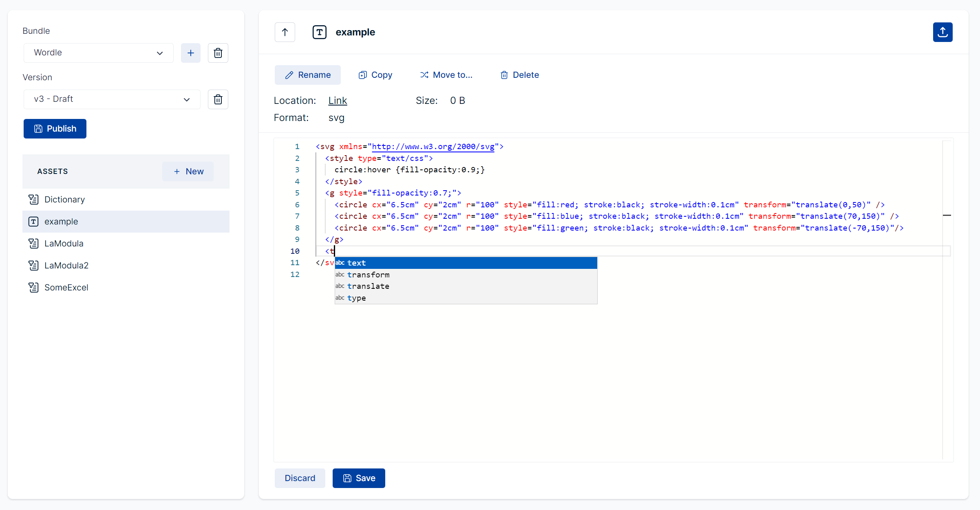Click the editor's vertical scrollbar marker

947,215
